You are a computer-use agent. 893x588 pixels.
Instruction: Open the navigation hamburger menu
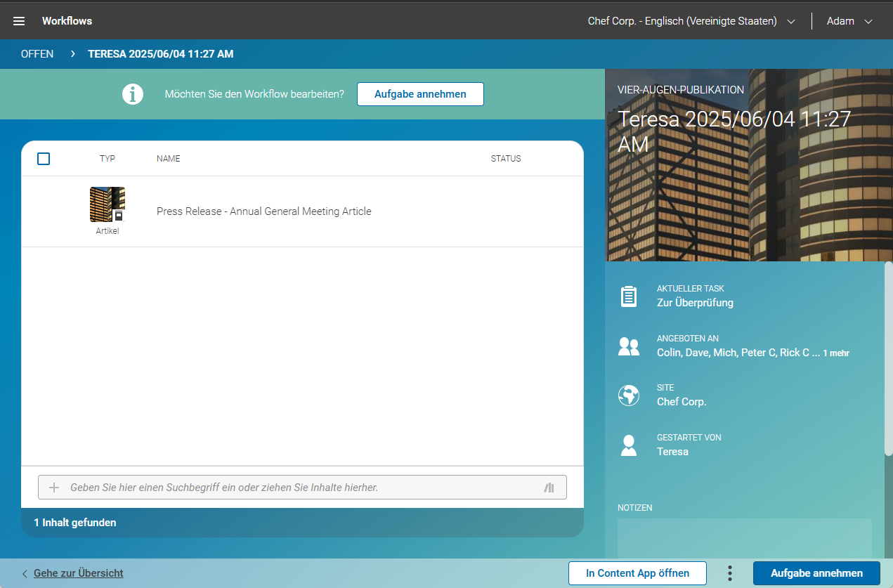click(18, 20)
